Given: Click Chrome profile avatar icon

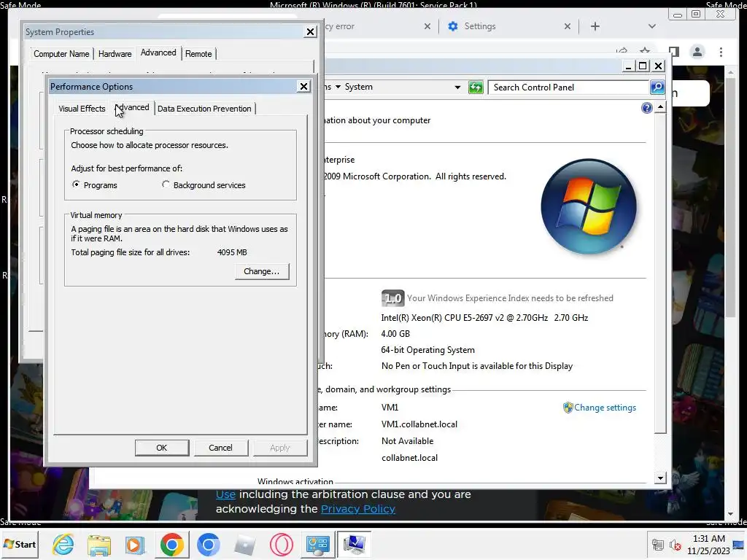Looking at the screenshot, I should pos(697,52).
